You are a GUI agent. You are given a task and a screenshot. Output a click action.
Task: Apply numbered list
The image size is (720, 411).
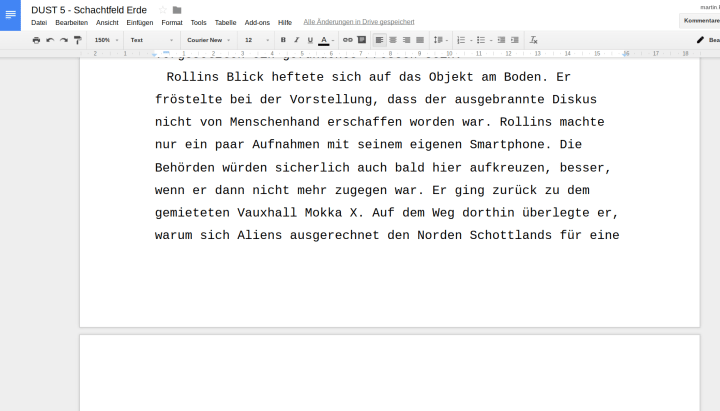(x=461, y=40)
